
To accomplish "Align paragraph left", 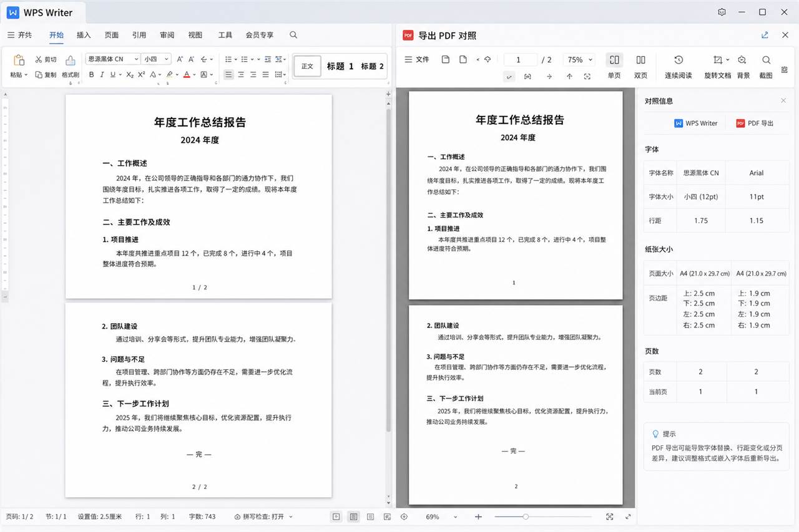I will [228, 75].
